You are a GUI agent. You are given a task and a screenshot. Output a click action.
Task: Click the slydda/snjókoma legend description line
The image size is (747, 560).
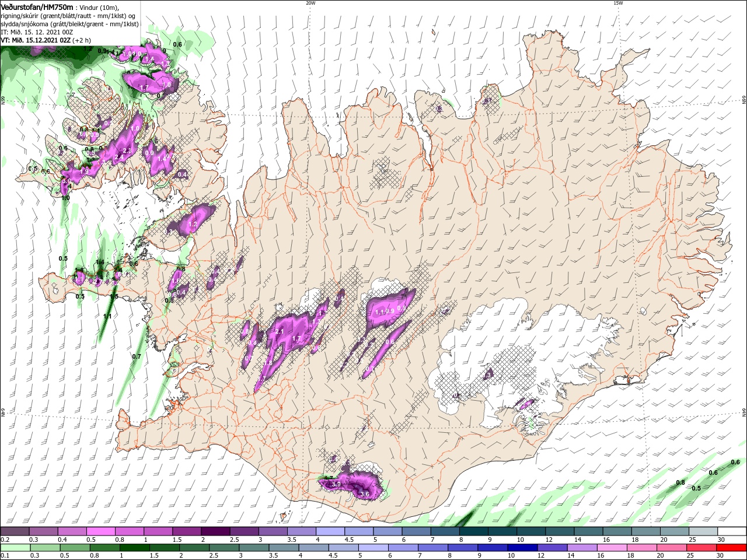pyautogui.click(x=69, y=24)
